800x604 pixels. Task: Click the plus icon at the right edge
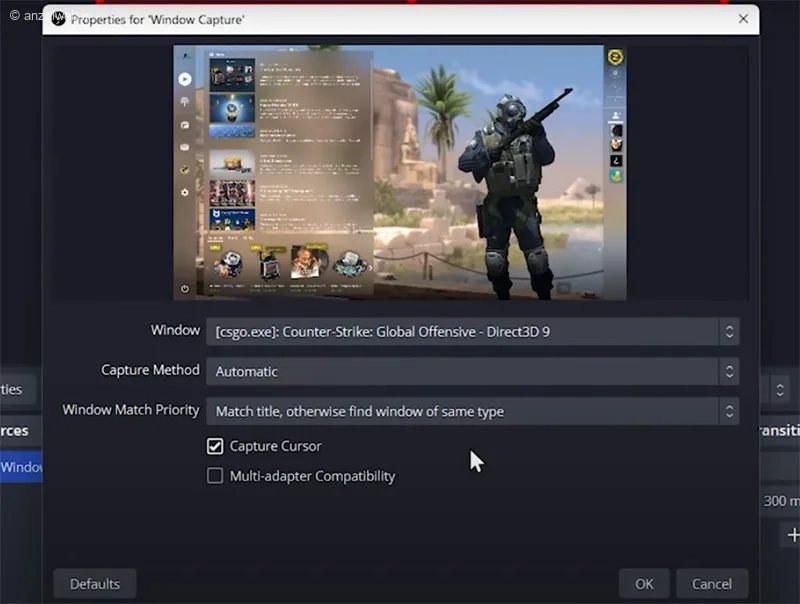[793, 535]
